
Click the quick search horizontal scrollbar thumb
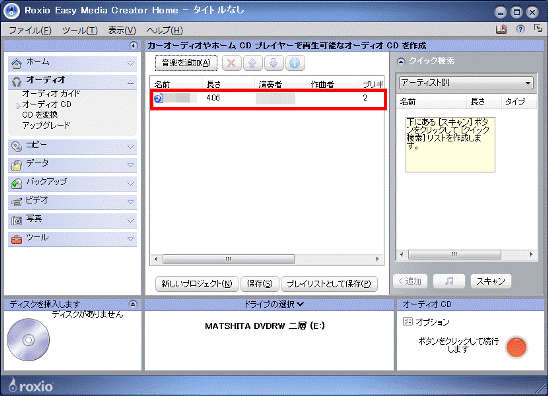[x=454, y=254]
